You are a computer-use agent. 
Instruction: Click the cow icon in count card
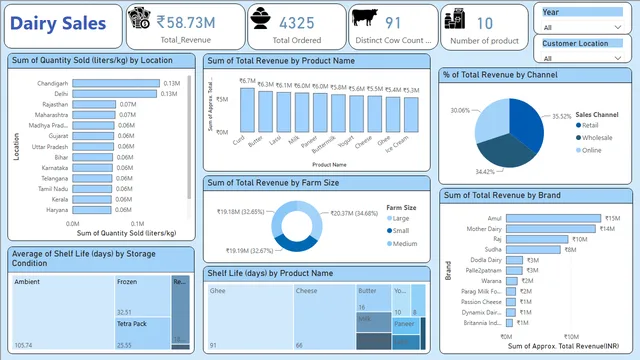365,18
